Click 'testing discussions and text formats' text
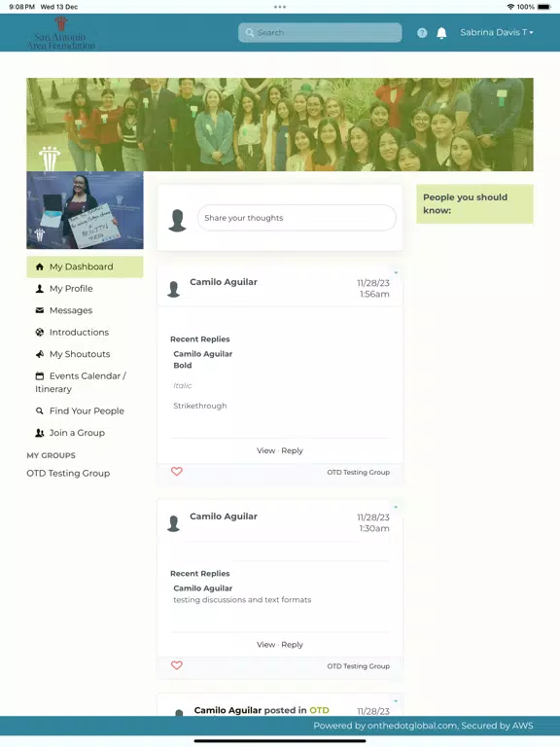The width and height of the screenshot is (560, 747). tap(242, 600)
